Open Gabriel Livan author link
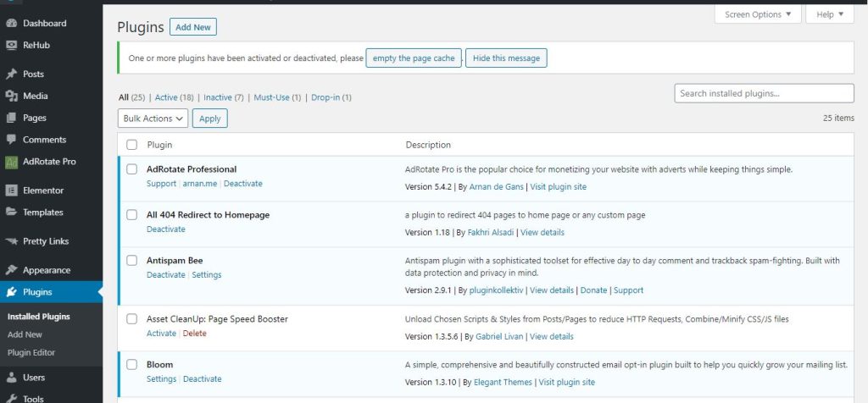 coord(499,337)
